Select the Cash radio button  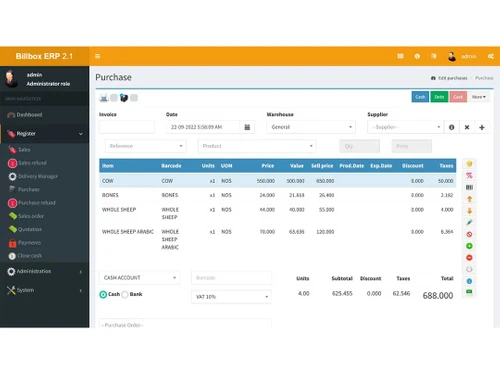coord(103,294)
